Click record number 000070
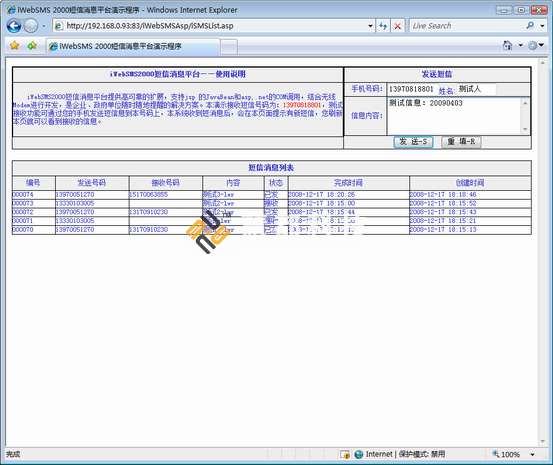The height and width of the screenshot is (465, 553). pyautogui.click(x=23, y=230)
